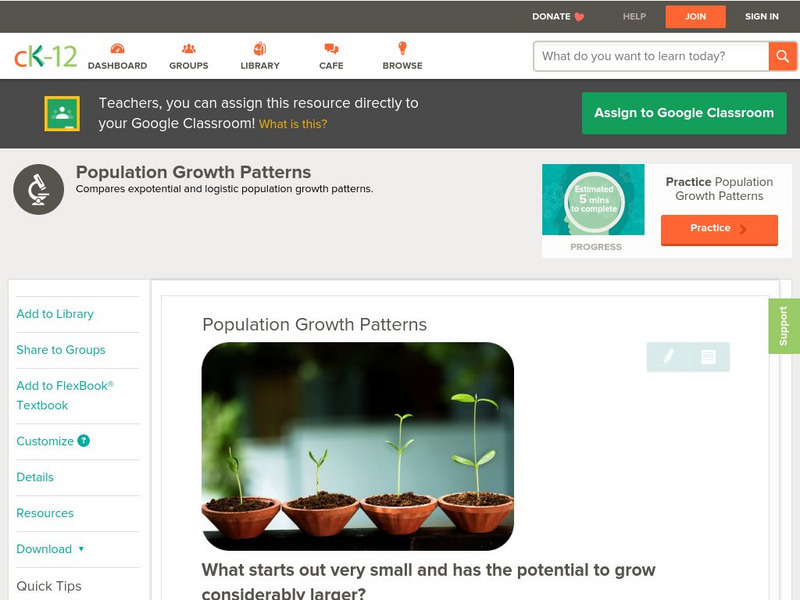The width and height of the screenshot is (800, 600).
Task: Click the orange search magnifier button
Action: coord(782,56)
